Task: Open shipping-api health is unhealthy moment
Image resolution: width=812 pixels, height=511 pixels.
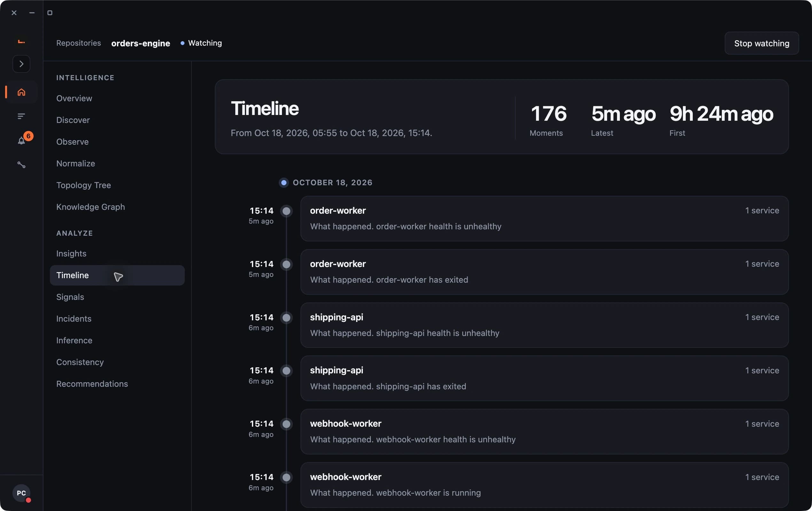Action: point(544,325)
